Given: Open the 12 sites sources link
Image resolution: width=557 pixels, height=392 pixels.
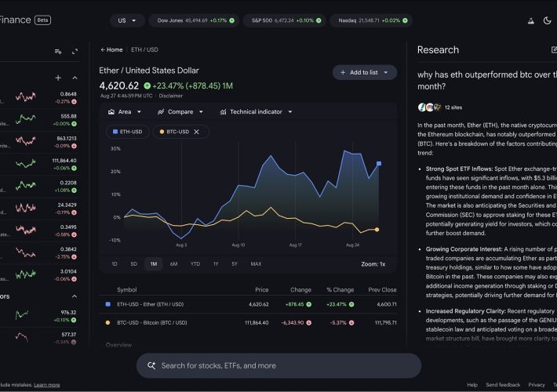Looking at the screenshot, I should coord(453,107).
